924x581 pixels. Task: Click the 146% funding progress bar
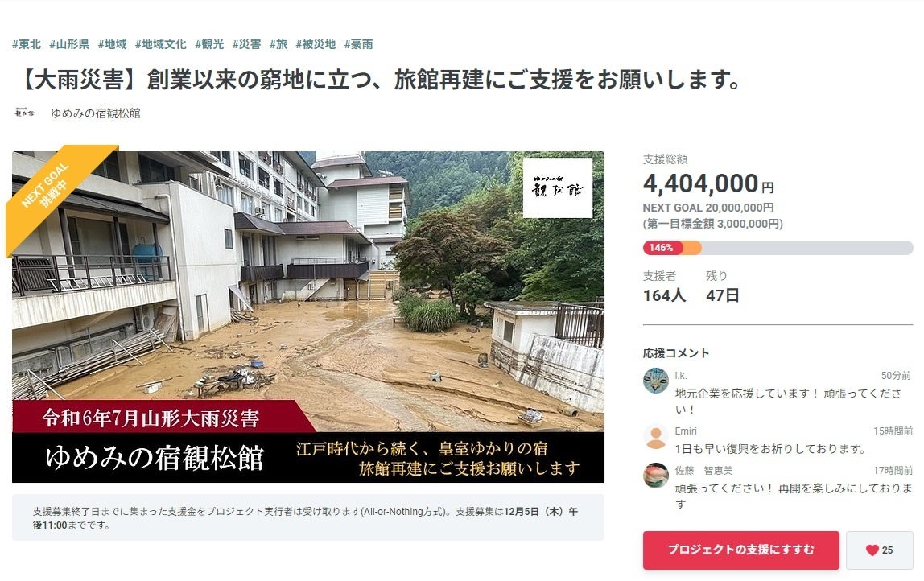click(x=778, y=248)
